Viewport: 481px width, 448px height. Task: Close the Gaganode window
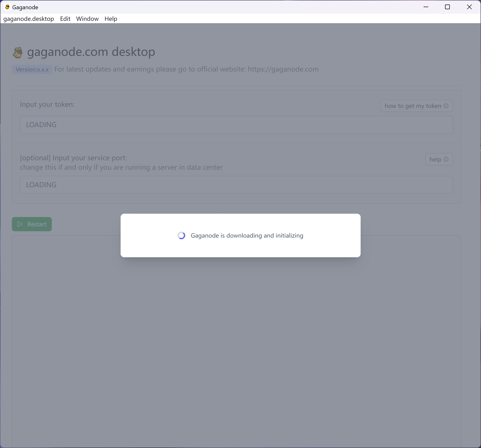[x=469, y=7]
